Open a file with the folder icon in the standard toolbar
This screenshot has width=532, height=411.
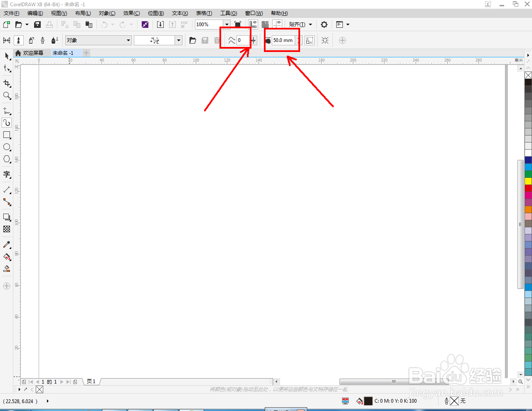(x=18, y=25)
